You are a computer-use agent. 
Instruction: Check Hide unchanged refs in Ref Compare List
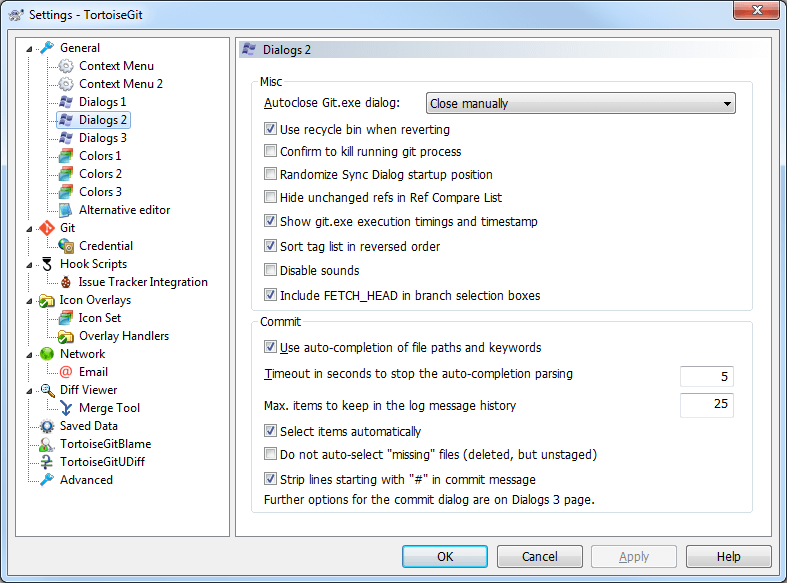[271, 197]
